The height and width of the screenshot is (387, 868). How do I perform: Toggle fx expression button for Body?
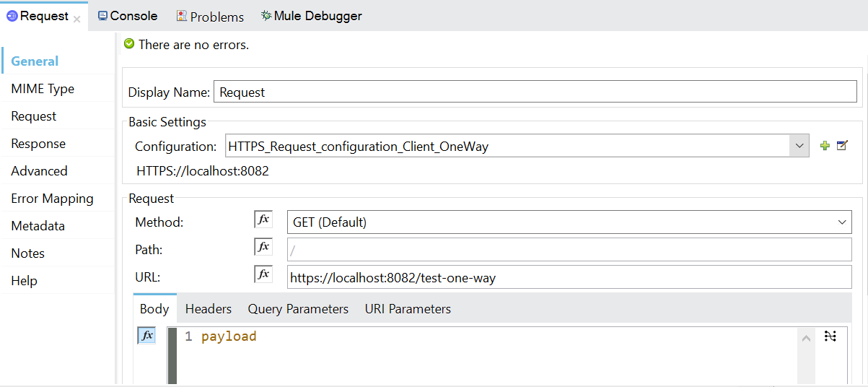(146, 336)
